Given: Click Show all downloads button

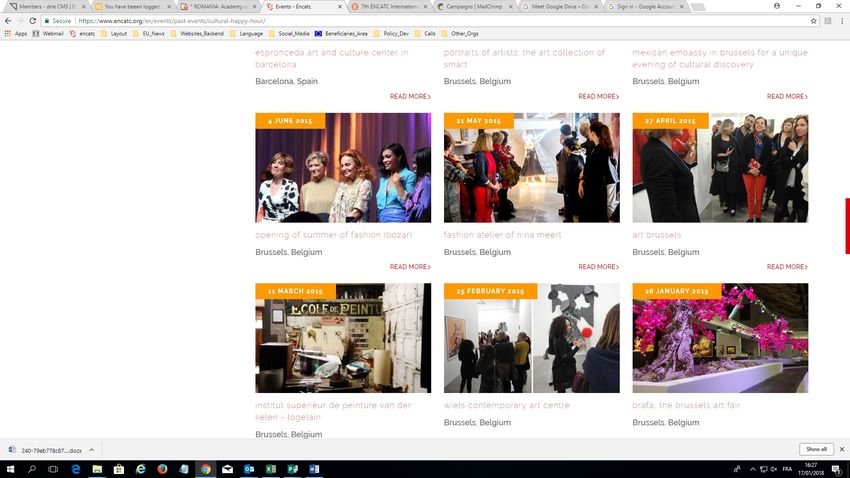Looking at the screenshot, I should point(816,449).
